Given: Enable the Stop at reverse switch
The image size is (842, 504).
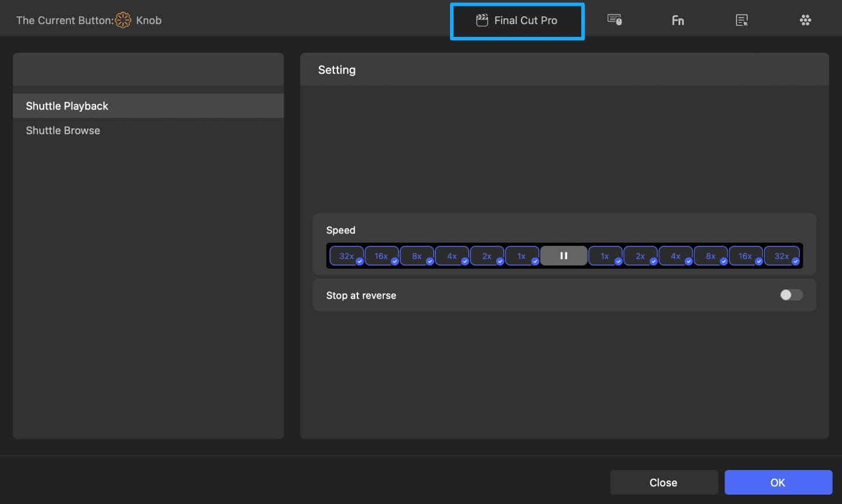Looking at the screenshot, I should pyautogui.click(x=791, y=295).
